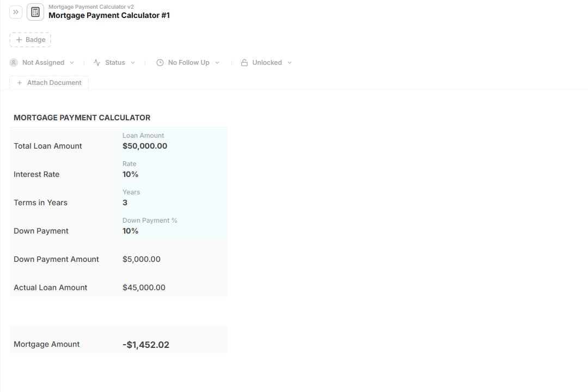Edit the Down Payment % field
This screenshot has width=588, height=392.
[131, 231]
